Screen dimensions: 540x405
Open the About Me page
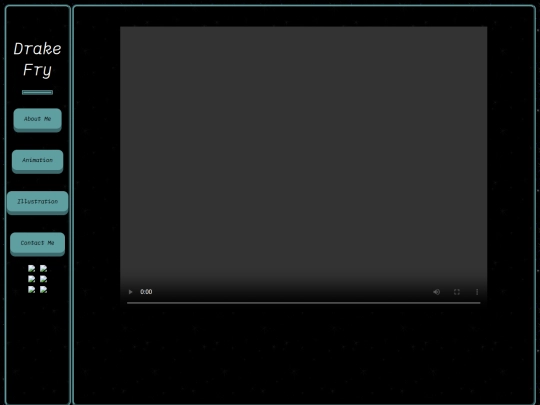[x=38, y=119]
